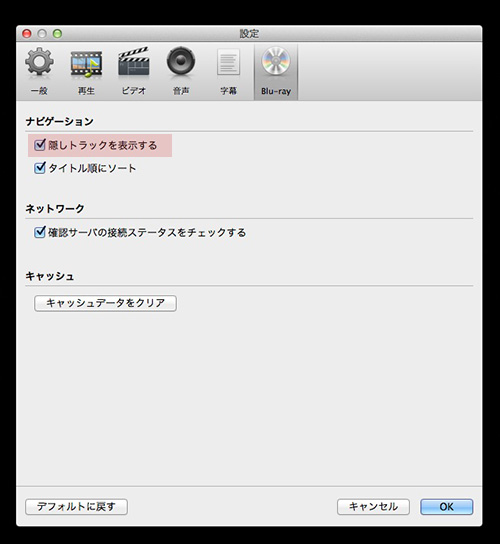Toggle 隠しトラックを表示する checkbox
Screen dimensions: 500x544
pyautogui.click(x=40, y=145)
